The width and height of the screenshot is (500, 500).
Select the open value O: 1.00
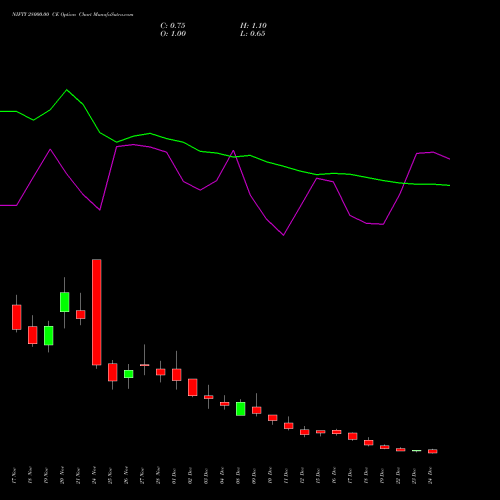[x=173, y=34]
